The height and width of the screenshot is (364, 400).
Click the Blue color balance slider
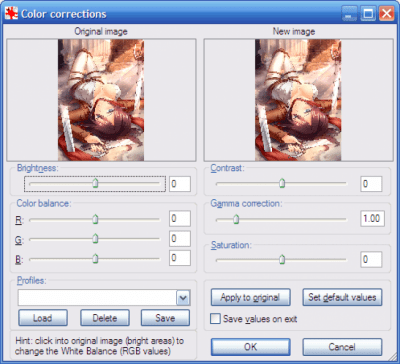(95, 259)
